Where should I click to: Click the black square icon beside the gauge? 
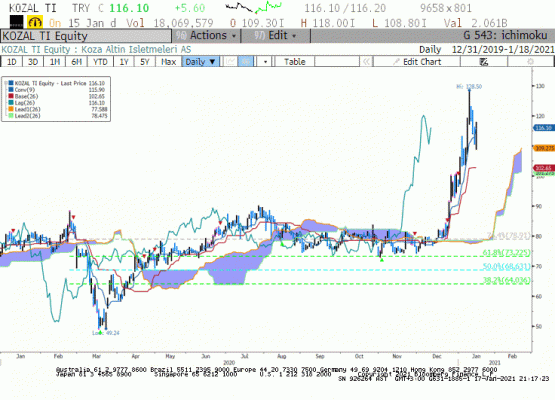[16, 22]
